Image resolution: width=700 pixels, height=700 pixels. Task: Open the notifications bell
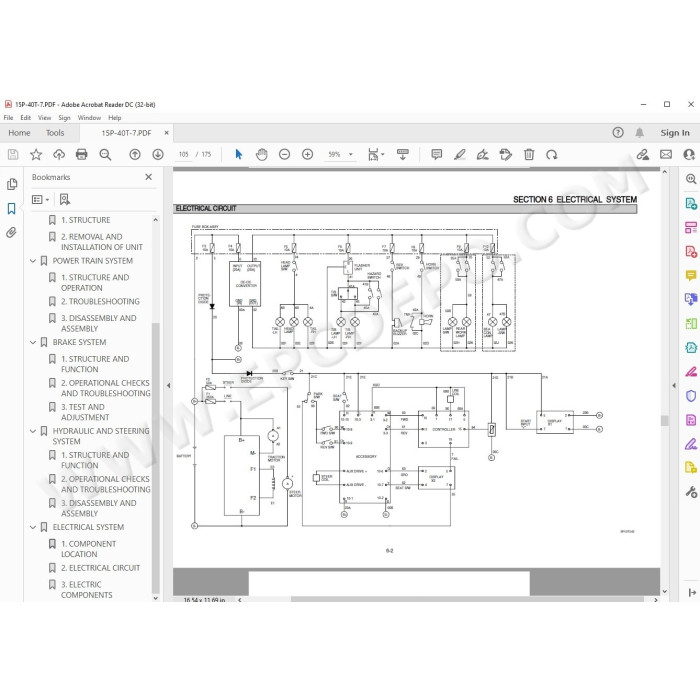640,133
